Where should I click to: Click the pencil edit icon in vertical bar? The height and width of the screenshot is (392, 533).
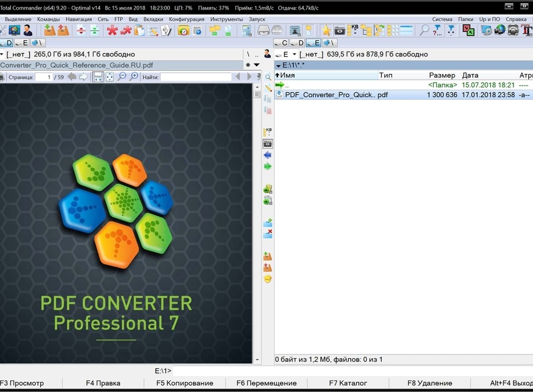[268, 88]
